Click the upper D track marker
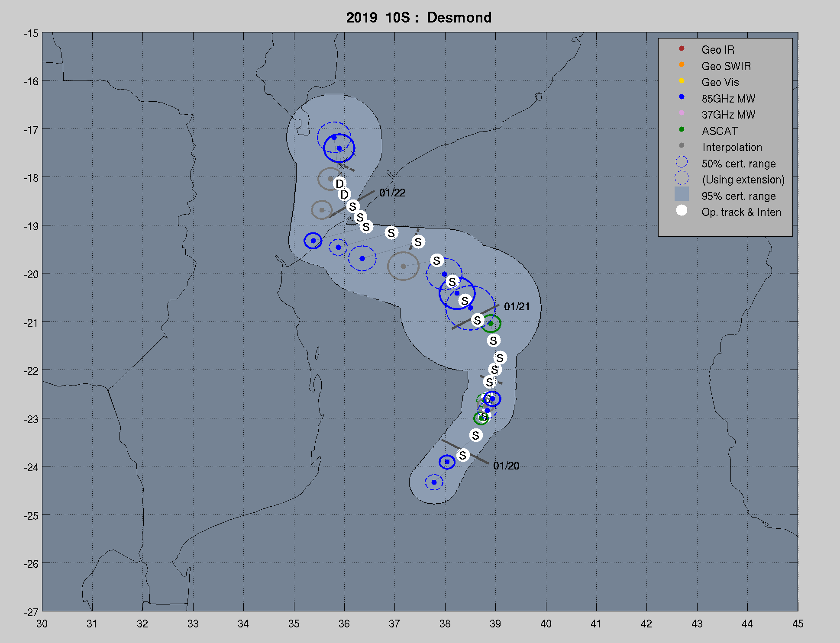The image size is (840, 643). 339,183
